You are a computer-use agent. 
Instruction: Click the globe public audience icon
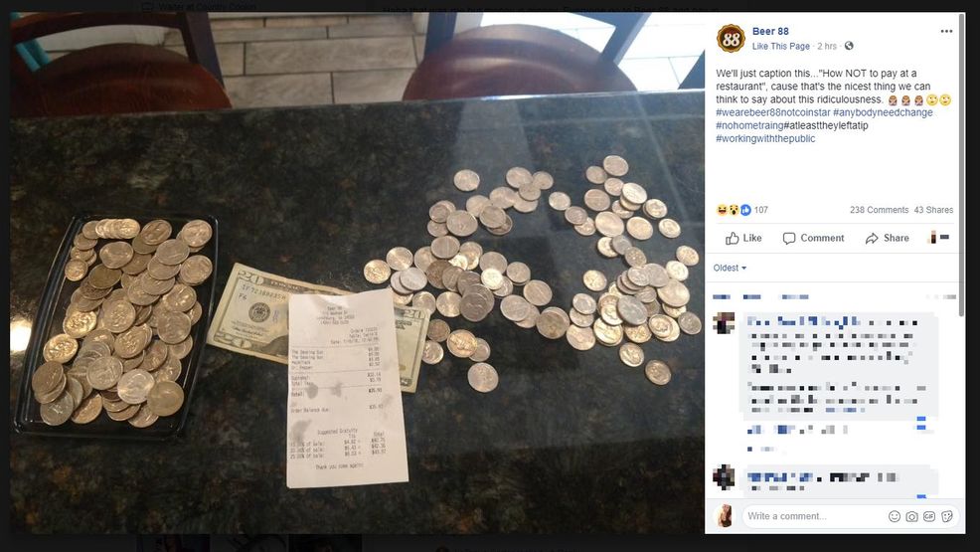point(849,46)
